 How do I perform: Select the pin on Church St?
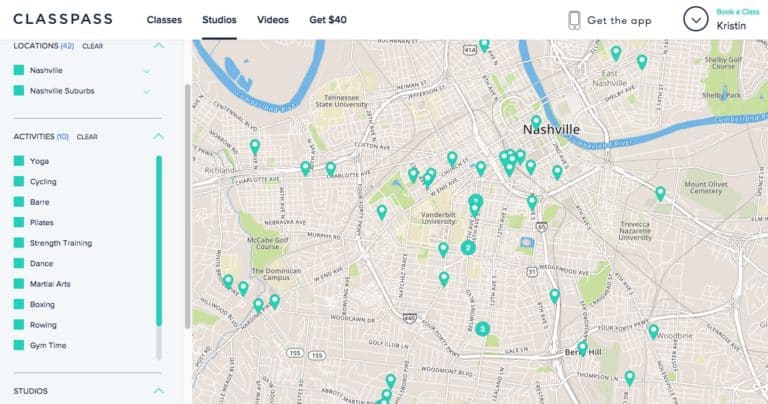(452, 159)
